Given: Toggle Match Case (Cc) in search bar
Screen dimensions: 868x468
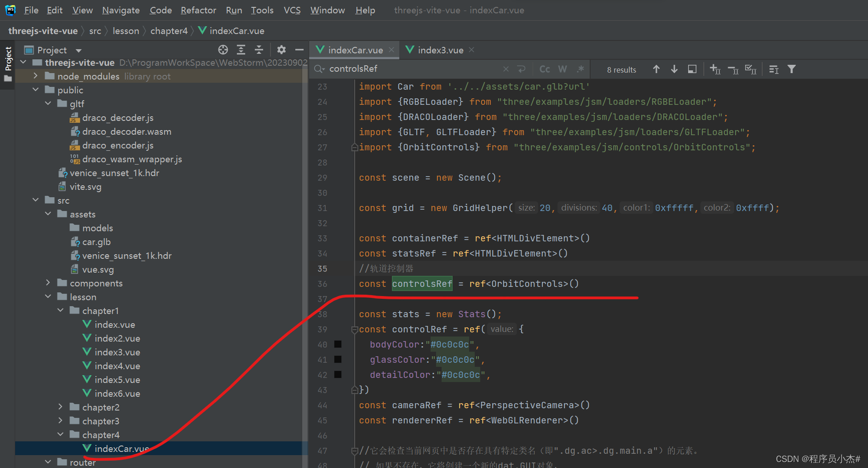Looking at the screenshot, I should pyautogui.click(x=545, y=69).
